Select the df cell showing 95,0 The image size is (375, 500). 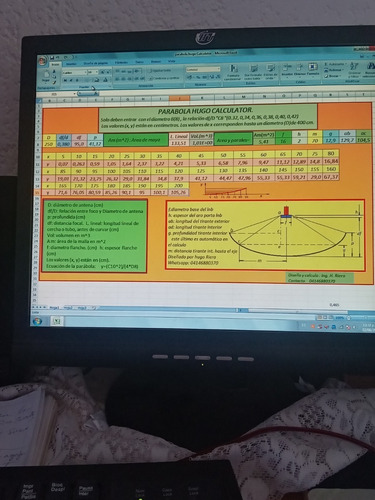[79, 144]
